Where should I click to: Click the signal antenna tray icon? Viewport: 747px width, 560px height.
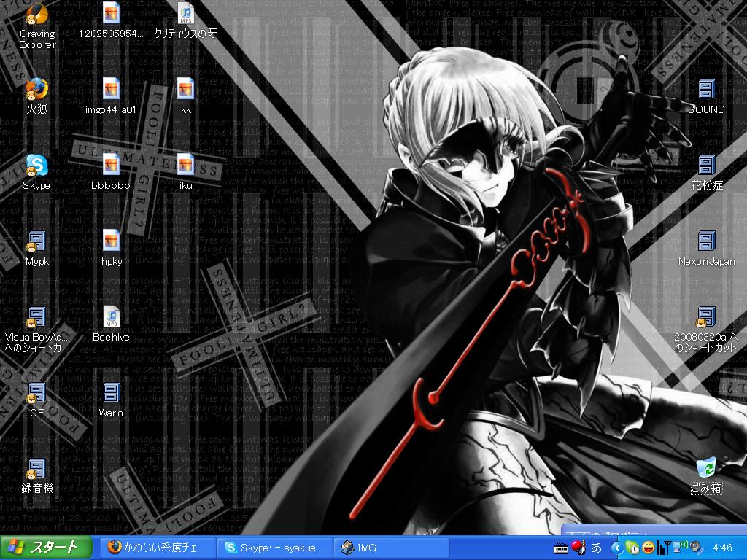(x=664, y=548)
